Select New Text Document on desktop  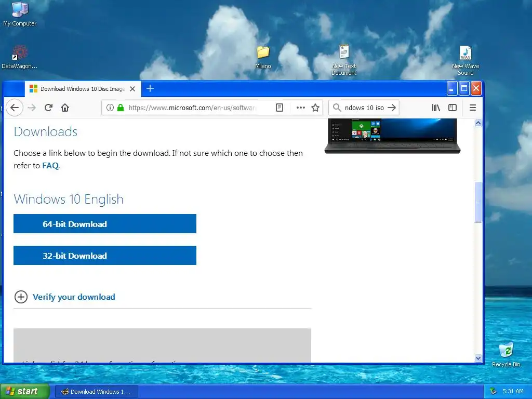click(x=344, y=60)
